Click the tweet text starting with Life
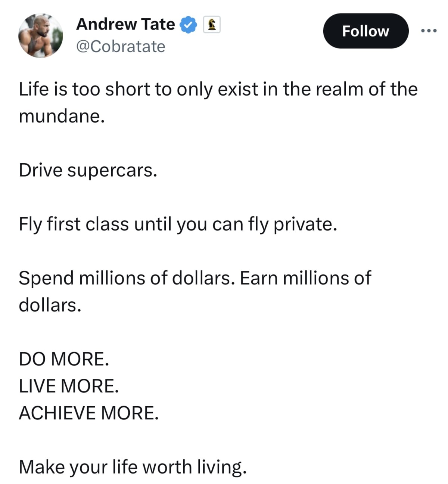The height and width of the screenshot is (484, 448). click(218, 89)
